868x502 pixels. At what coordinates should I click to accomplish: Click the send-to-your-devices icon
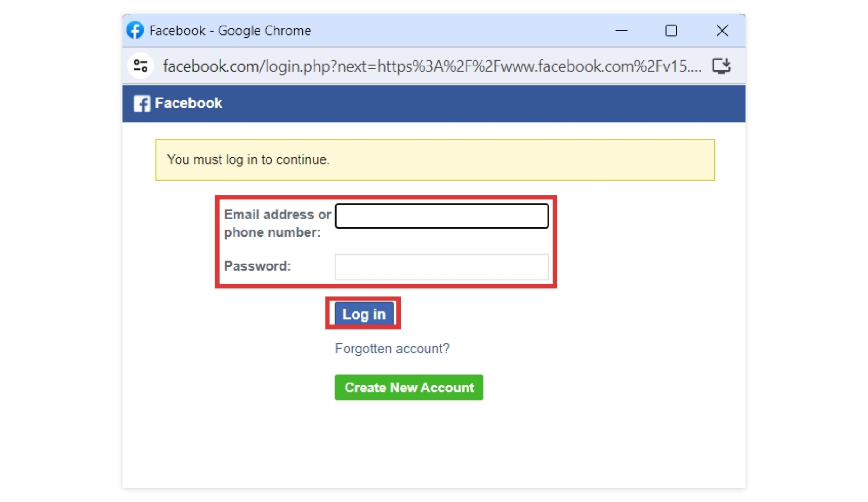(721, 66)
